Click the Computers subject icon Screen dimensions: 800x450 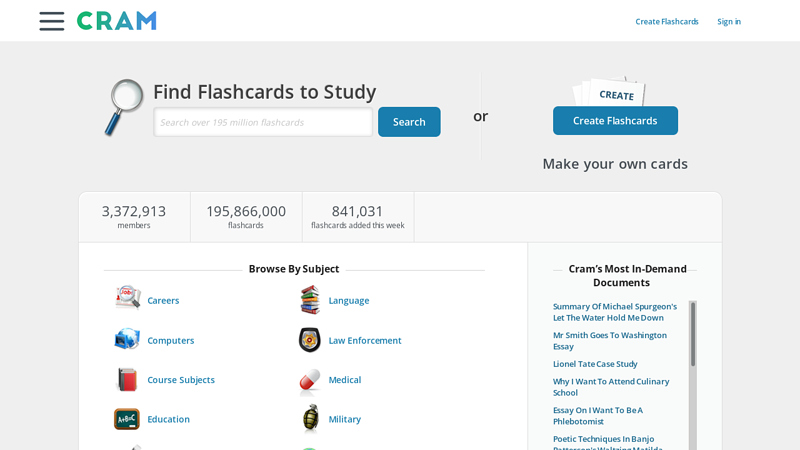[127, 339]
